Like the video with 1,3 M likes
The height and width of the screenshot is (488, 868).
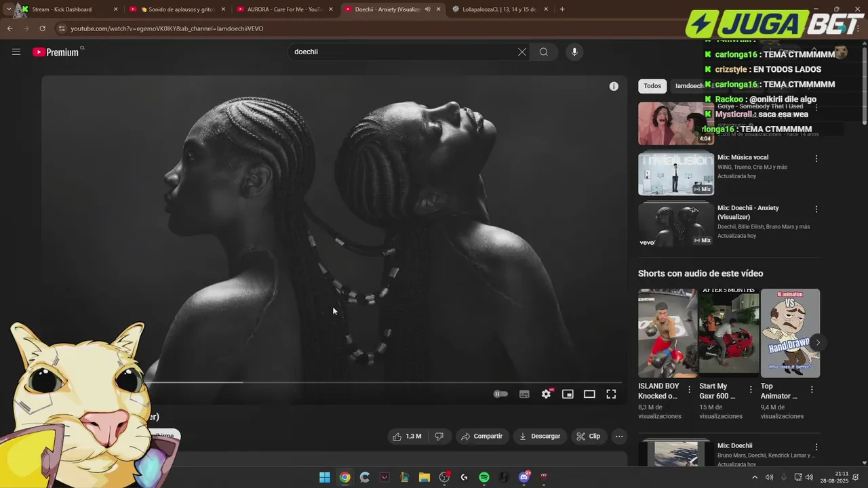click(x=407, y=436)
